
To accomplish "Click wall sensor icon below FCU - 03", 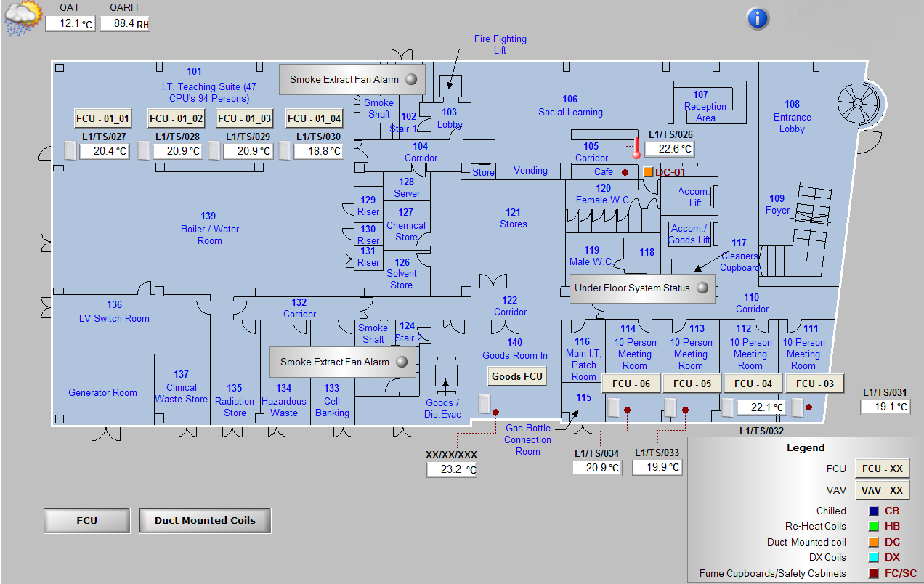I will point(797,407).
